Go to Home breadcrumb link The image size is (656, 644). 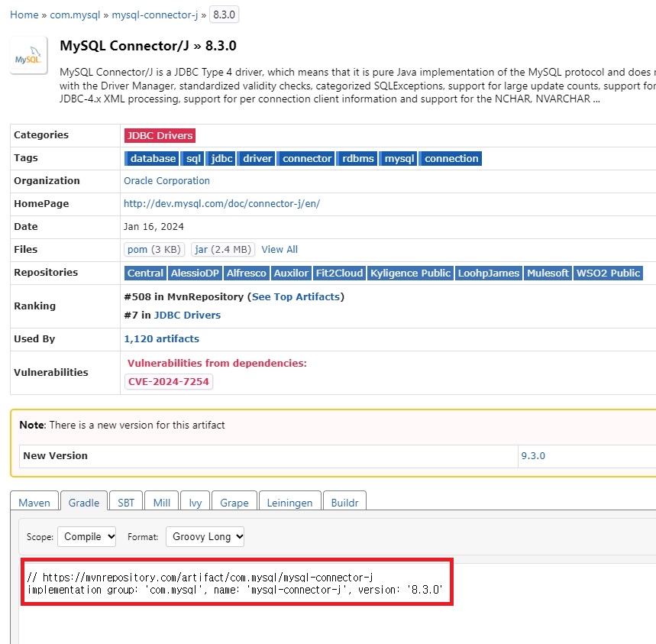coord(24,15)
